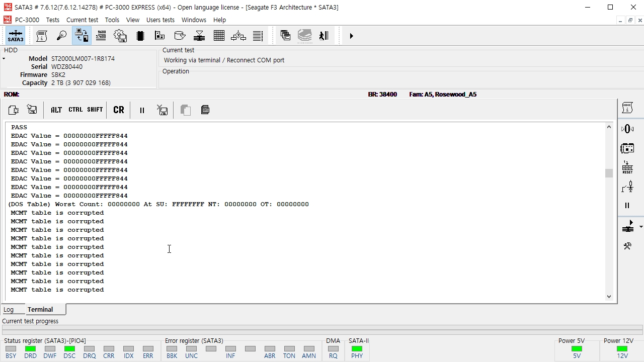The image size is (644, 362).
Task: Click the greyed copy pages icon
Action: pyautogui.click(x=186, y=110)
